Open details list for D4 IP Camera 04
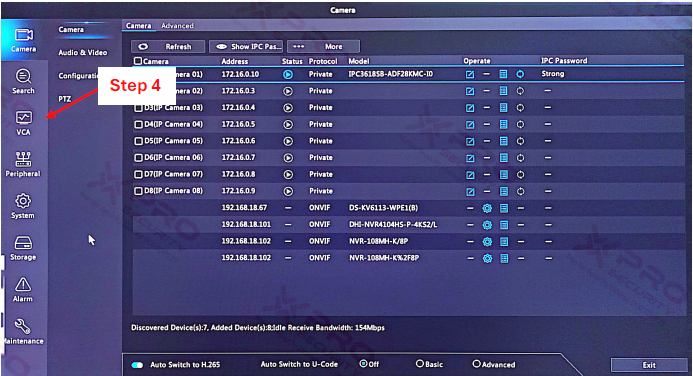 [x=503, y=125]
